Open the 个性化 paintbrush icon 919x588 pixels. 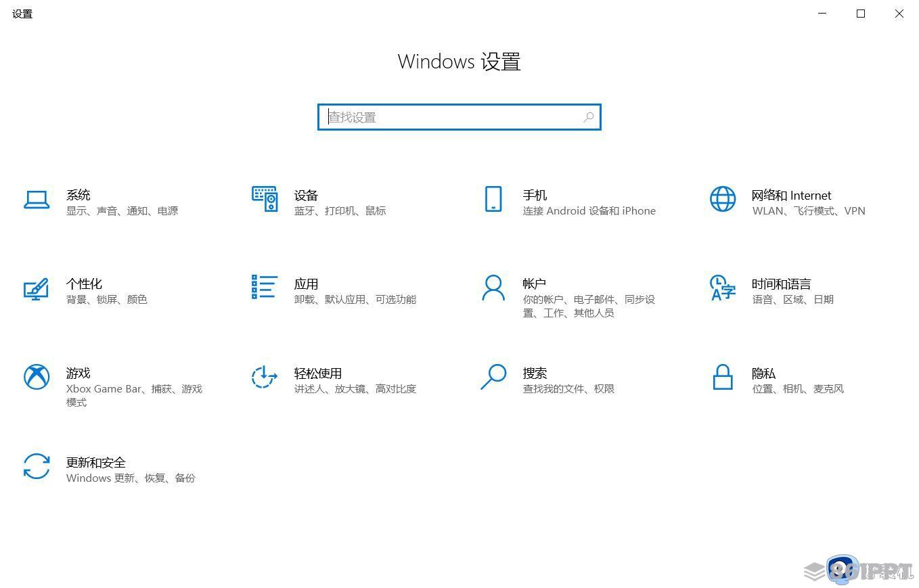point(37,289)
